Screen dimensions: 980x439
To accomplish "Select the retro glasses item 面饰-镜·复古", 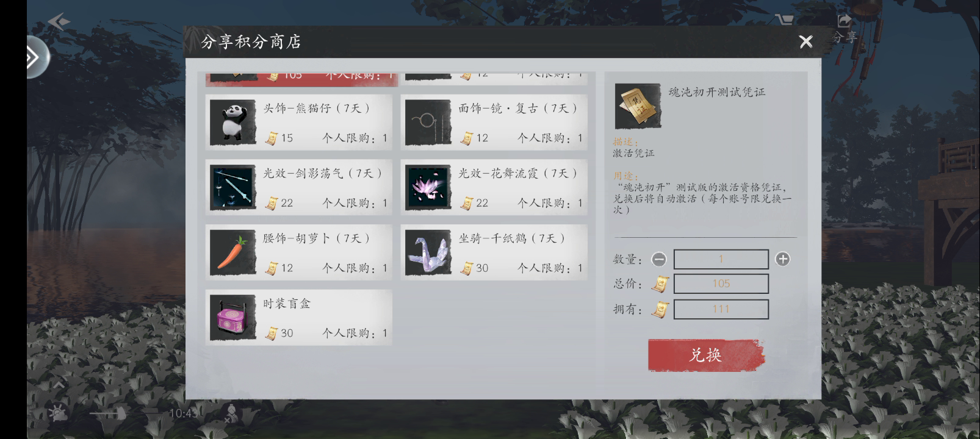I will coord(494,122).
